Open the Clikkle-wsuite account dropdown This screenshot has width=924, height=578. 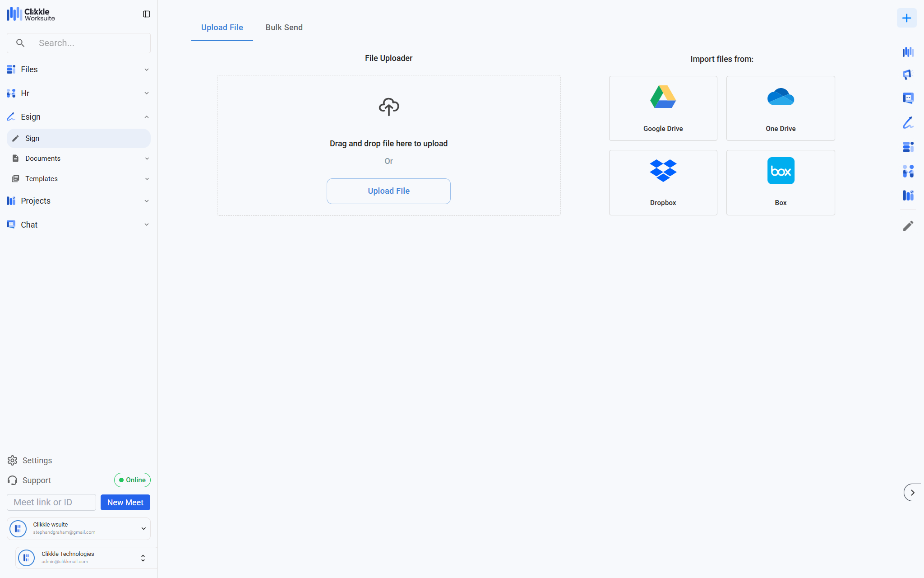[x=143, y=528]
